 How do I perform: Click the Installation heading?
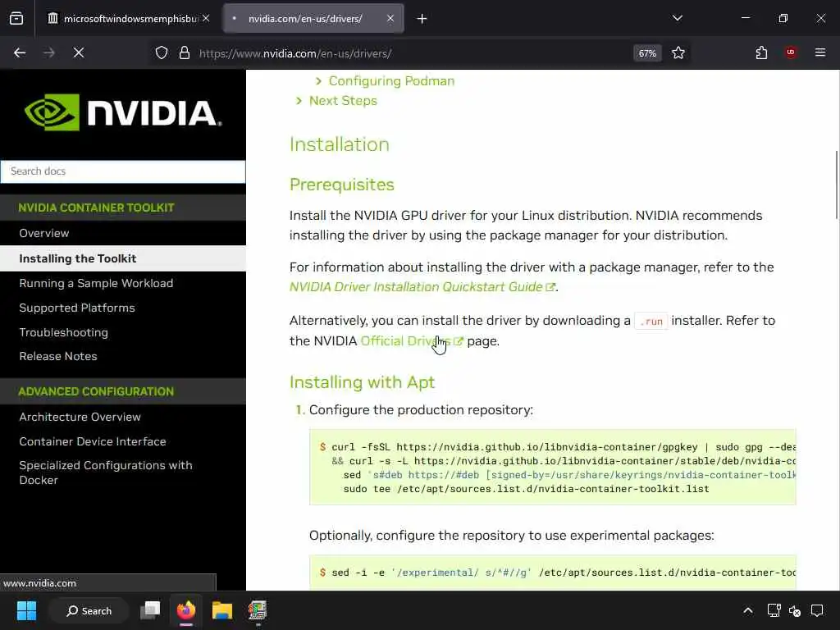click(340, 144)
